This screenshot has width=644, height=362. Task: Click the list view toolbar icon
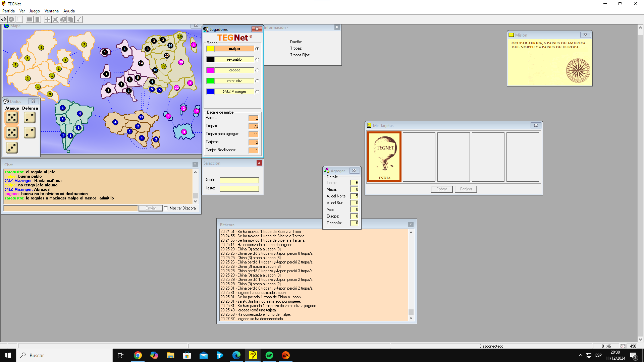coord(19,19)
